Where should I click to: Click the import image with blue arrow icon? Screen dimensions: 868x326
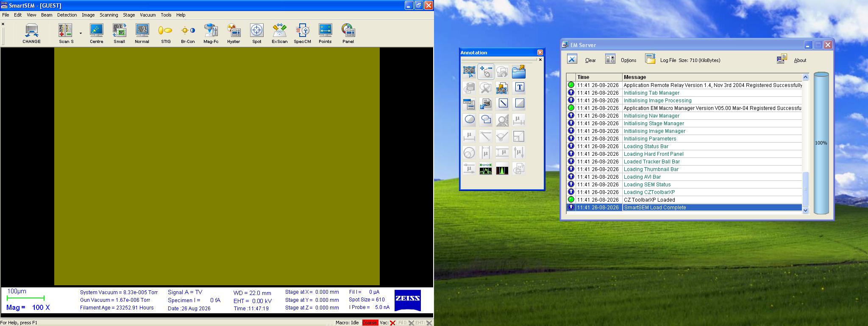coord(486,104)
